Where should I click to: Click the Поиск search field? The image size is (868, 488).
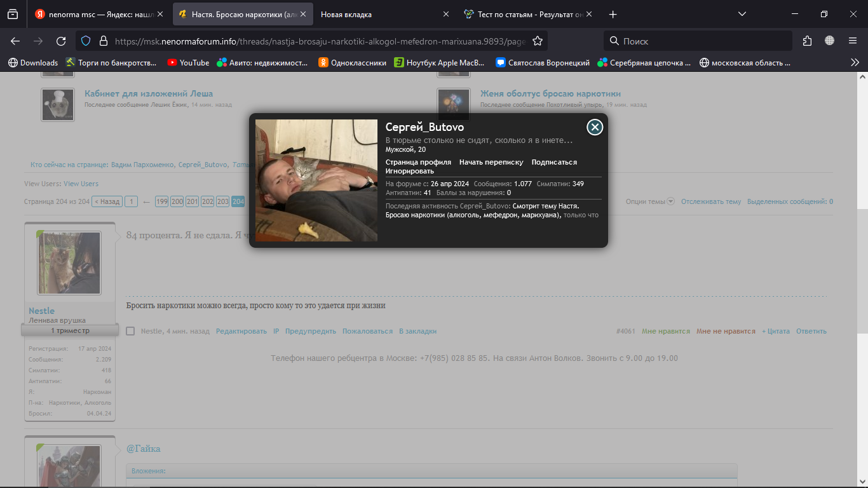(x=698, y=41)
